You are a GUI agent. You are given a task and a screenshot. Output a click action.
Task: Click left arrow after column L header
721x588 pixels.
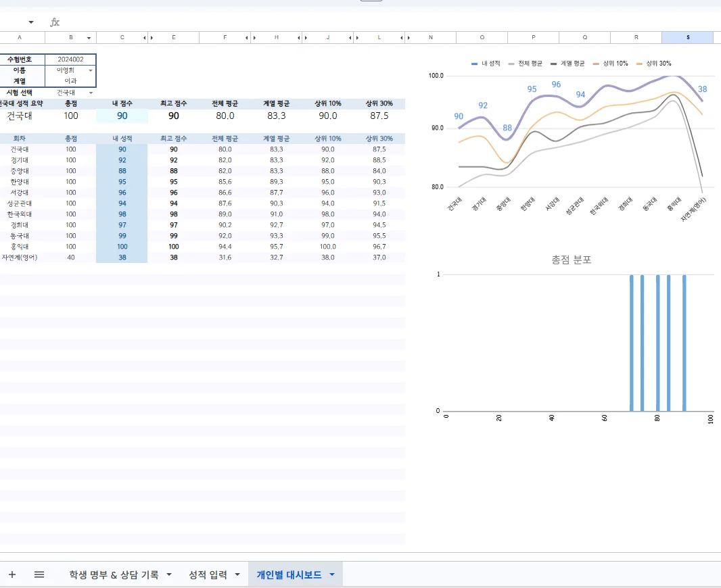point(402,38)
